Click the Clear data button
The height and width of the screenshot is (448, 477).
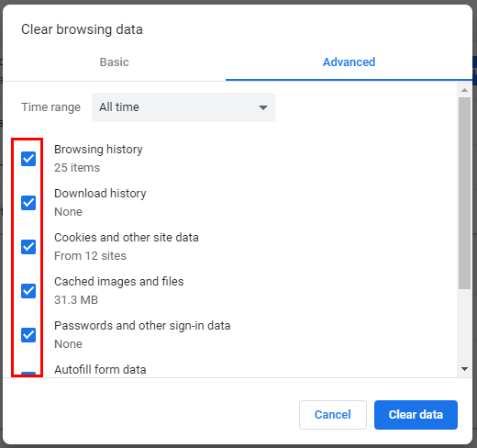(x=416, y=415)
